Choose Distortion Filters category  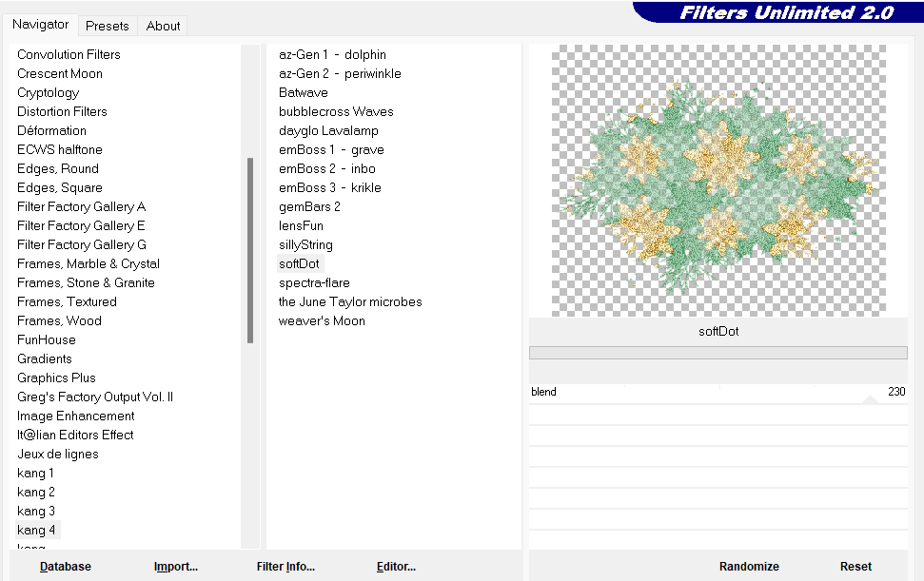click(62, 111)
